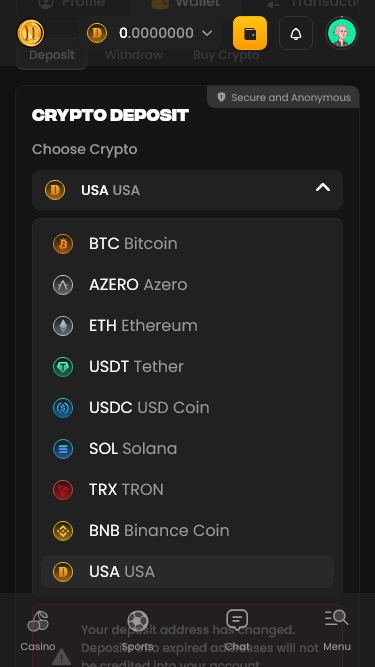Select BTC Bitcoin from the list
Image resolution: width=375 pixels, height=667 pixels.
pos(188,244)
